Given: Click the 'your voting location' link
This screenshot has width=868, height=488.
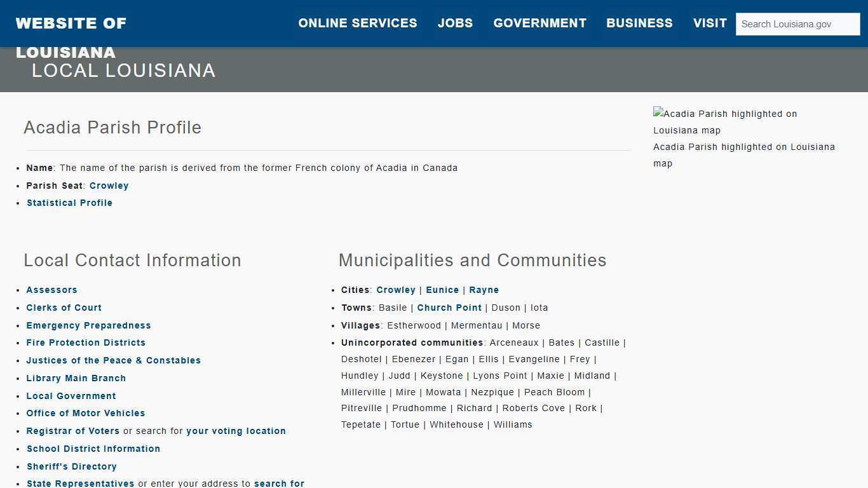Looking at the screenshot, I should [x=236, y=431].
